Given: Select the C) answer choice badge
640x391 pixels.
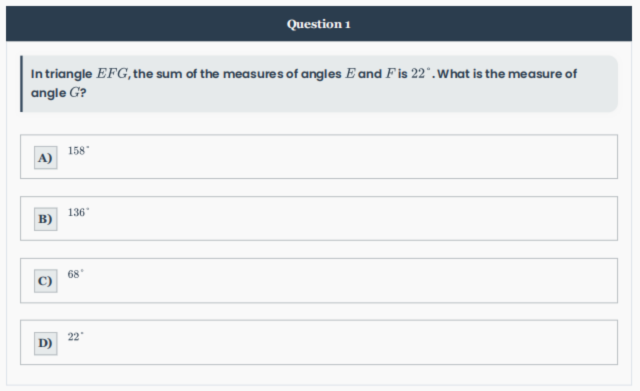Looking at the screenshot, I should point(46,281).
